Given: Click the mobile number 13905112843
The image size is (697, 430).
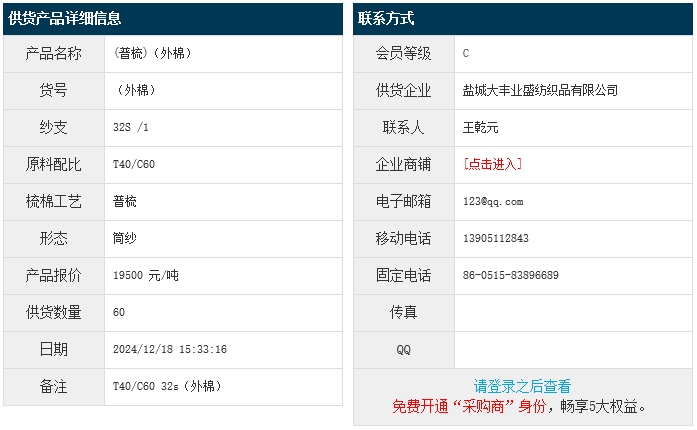Looking at the screenshot, I should (495, 238).
